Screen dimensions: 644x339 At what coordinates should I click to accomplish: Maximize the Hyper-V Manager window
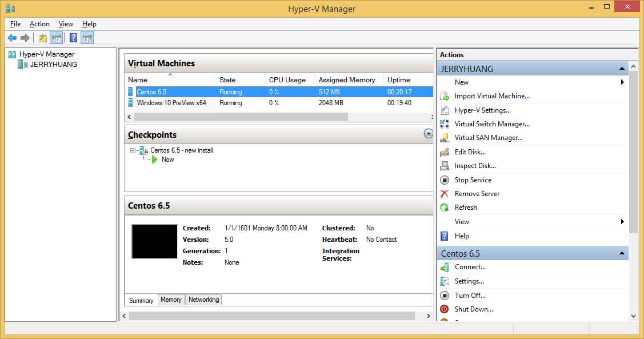tap(607, 7)
